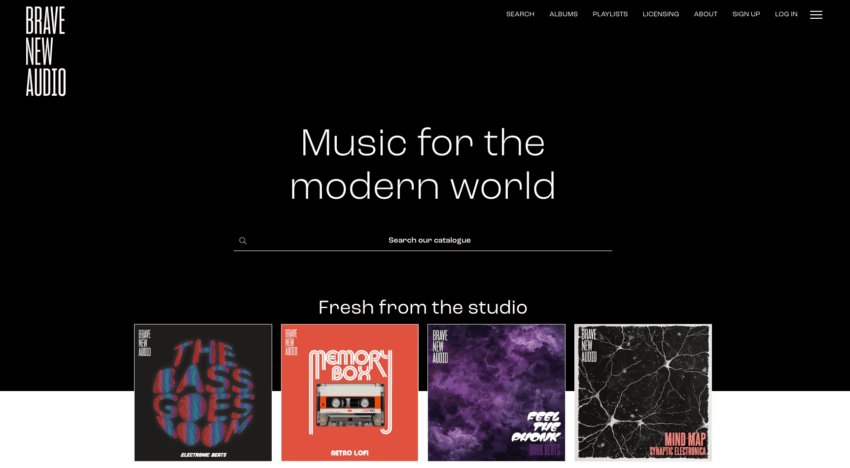Click the Brave New Audio logo
The height and width of the screenshot is (468, 850).
(46, 52)
